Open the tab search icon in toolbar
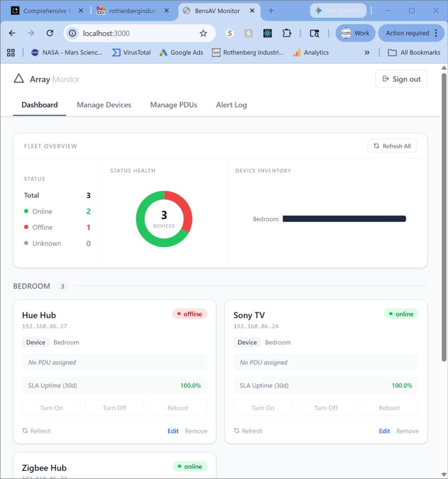This screenshot has width=448, height=479. 315,33
